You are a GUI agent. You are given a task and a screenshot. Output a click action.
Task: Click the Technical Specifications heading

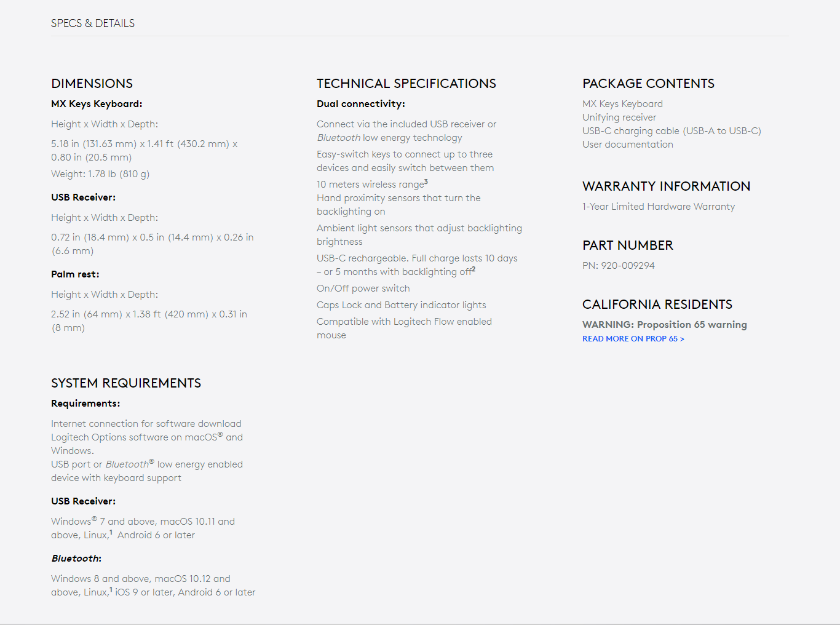coord(406,84)
